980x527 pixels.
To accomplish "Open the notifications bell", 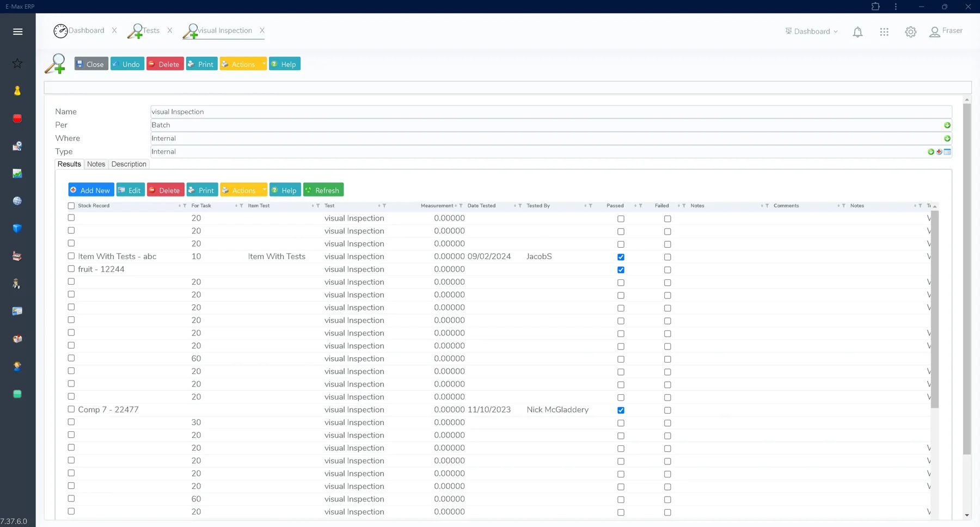I will coord(857,32).
